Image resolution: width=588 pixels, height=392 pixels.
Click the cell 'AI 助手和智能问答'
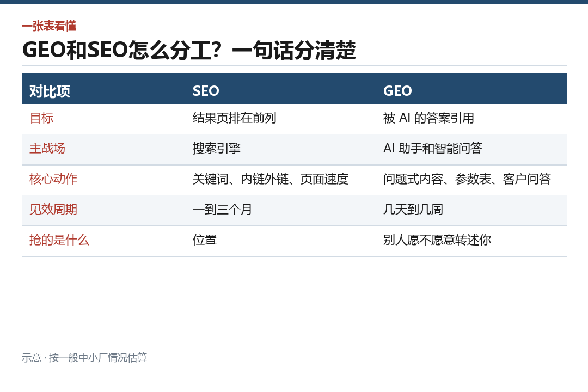[433, 149]
